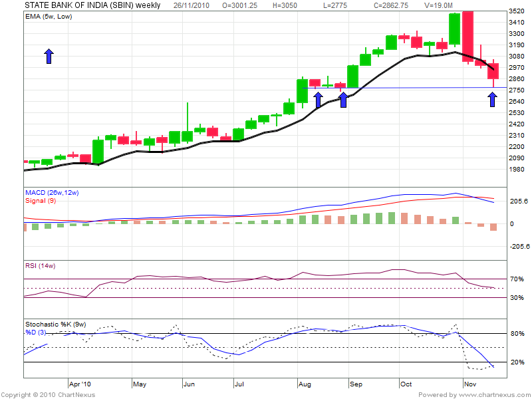Click the Apr '10 label on time axis

tap(80, 384)
